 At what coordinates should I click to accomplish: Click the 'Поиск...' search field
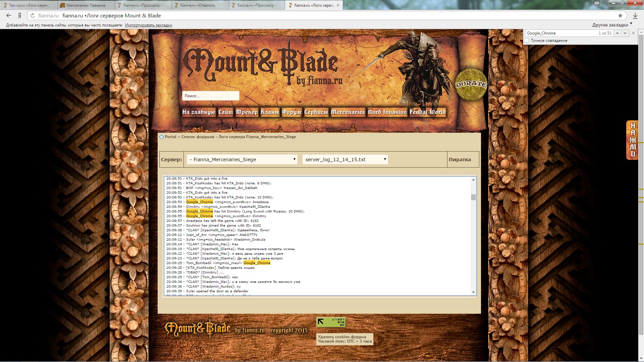210,96
